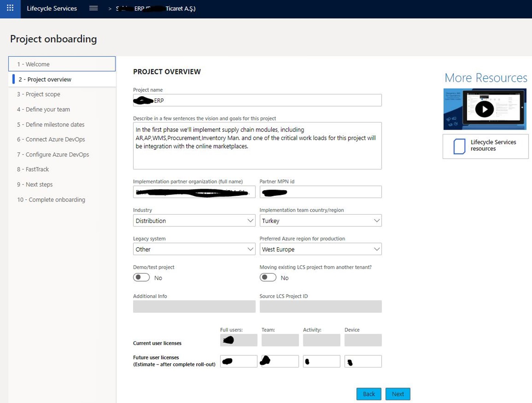Screen dimensions: 532x403
Task: Click the vision and goals text area
Action: (x=257, y=146)
